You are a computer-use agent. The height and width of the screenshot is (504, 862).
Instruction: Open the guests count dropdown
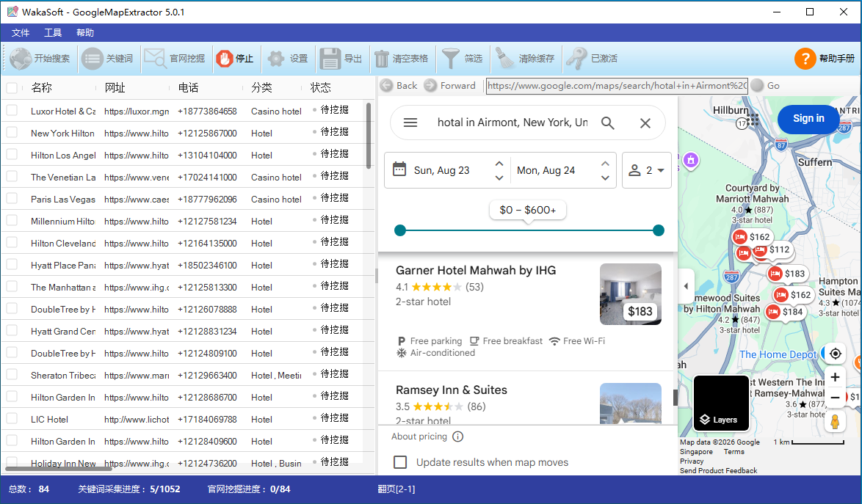pos(646,170)
